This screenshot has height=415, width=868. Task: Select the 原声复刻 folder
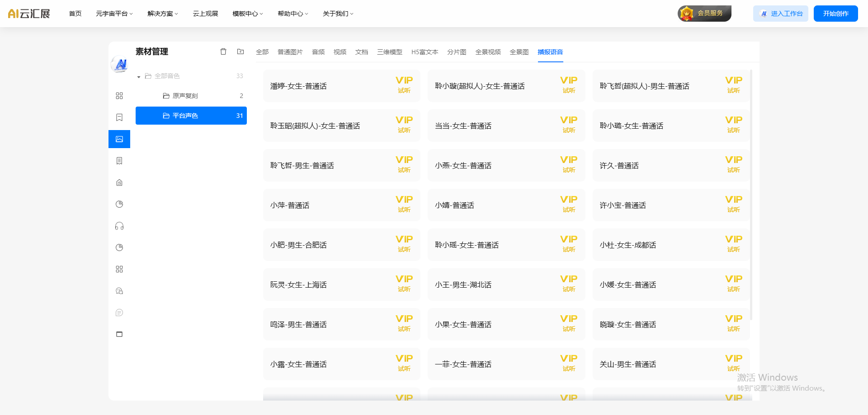[185, 96]
